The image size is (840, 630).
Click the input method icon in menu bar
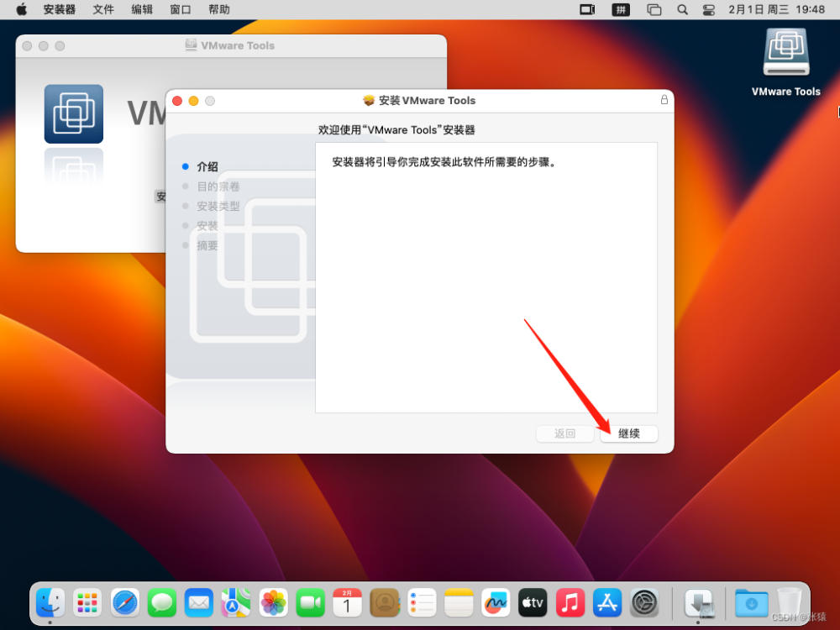tap(621, 9)
